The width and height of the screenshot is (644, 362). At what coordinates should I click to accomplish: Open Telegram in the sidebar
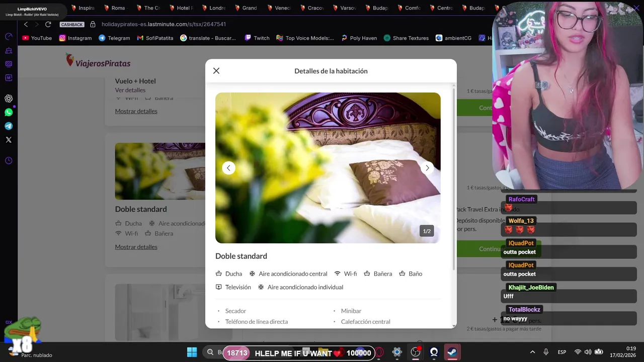9,126
